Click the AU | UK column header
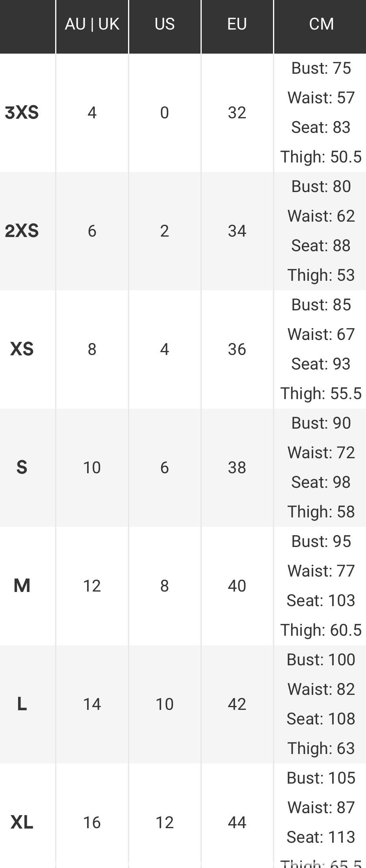The width and height of the screenshot is (366, 868). point(92,24)
